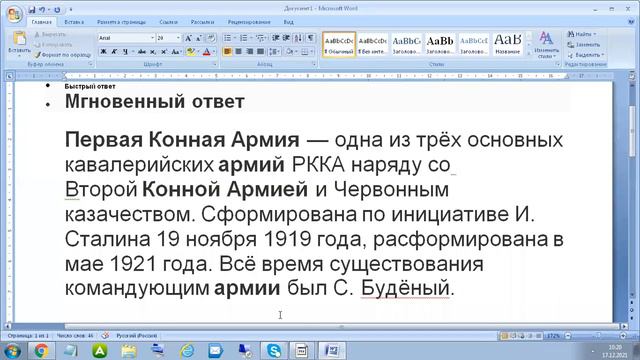Open the References (Ссылки) tab

[x=168, y=22]
